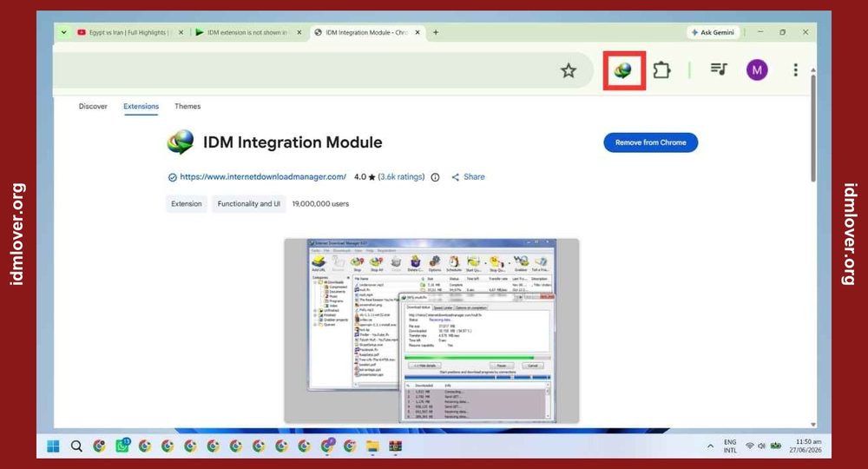Click the IDM Integration Module logo

(181, 142)
